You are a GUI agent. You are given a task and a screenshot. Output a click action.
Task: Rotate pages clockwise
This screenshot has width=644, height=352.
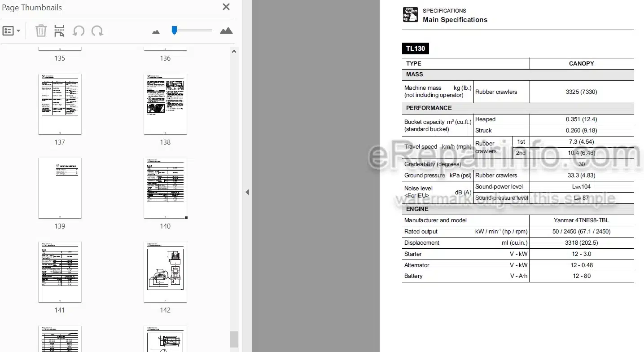coord(97,31)
